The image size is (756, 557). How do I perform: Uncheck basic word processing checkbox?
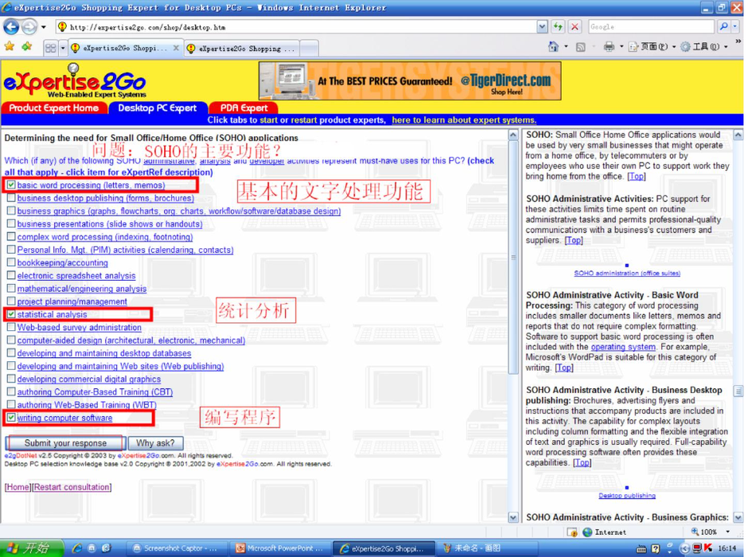pos(11,185)
